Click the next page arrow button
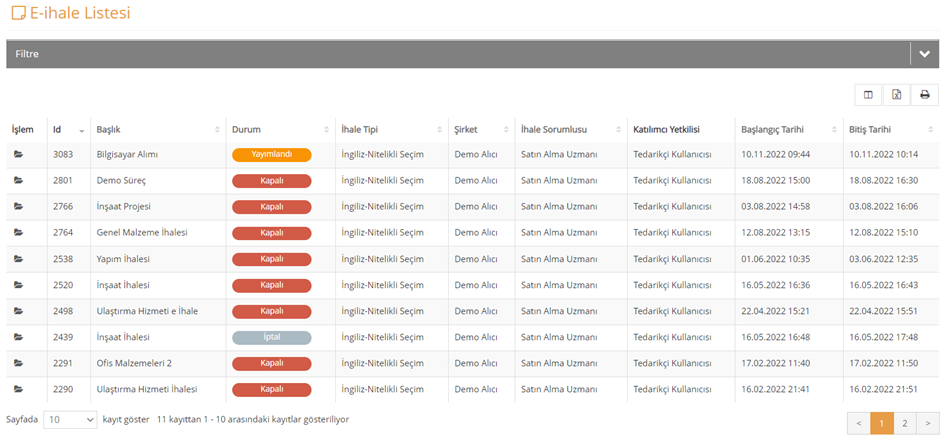This screenshot has width=945, height=438. pos(928,424)
